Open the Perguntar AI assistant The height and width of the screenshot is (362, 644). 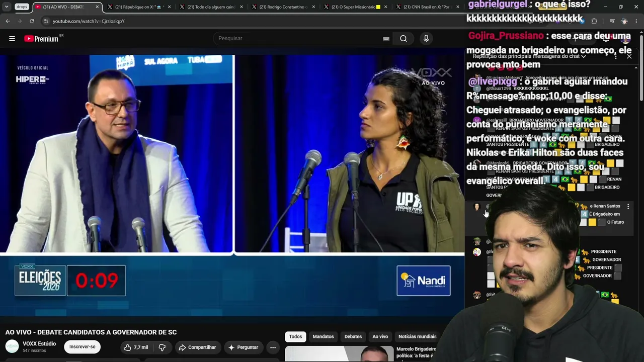(243, 347)
